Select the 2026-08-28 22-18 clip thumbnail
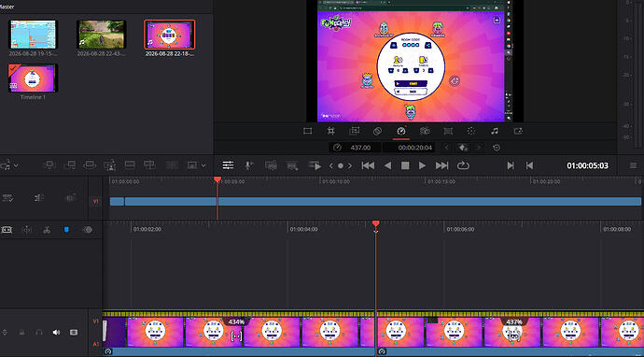644x357 pixels. pos(170,35)
